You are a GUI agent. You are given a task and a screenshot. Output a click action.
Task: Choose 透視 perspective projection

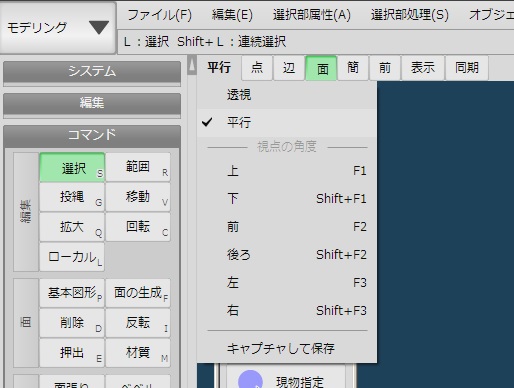point(287,95)
